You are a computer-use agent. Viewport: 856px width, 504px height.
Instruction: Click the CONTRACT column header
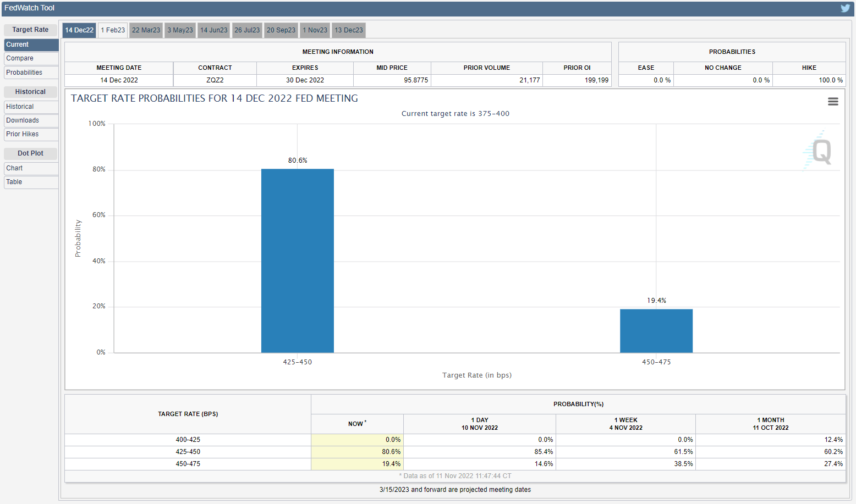pyautogui.click(x=215, y=68)
